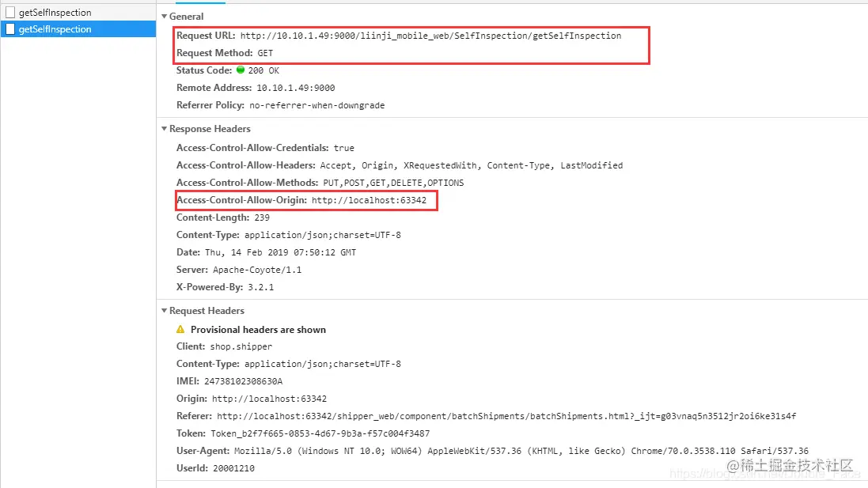Click the Access-Control-Allow-Origin header name

click(241, 200)
